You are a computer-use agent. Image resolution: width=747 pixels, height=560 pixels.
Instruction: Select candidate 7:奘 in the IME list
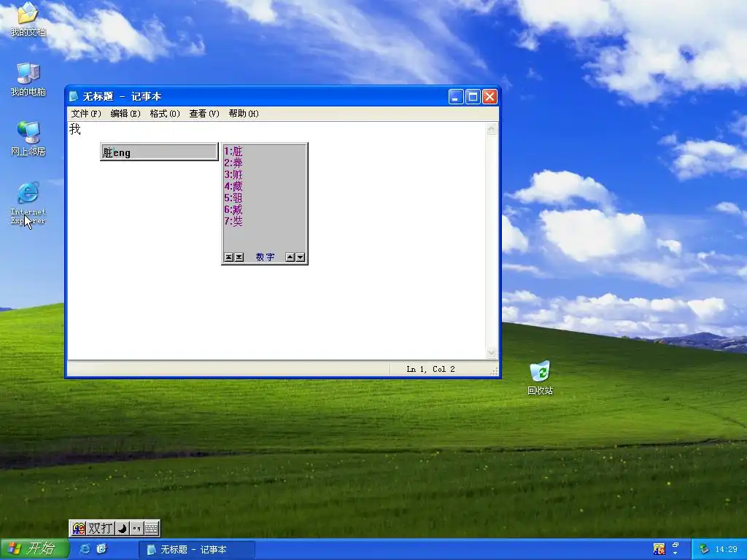(x=233, y=221)
